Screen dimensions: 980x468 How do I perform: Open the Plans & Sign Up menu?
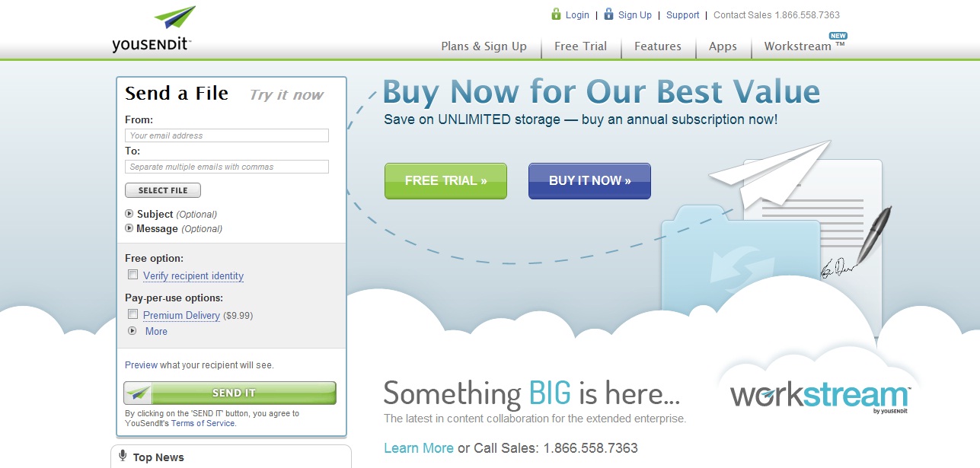tap(484, 46)
